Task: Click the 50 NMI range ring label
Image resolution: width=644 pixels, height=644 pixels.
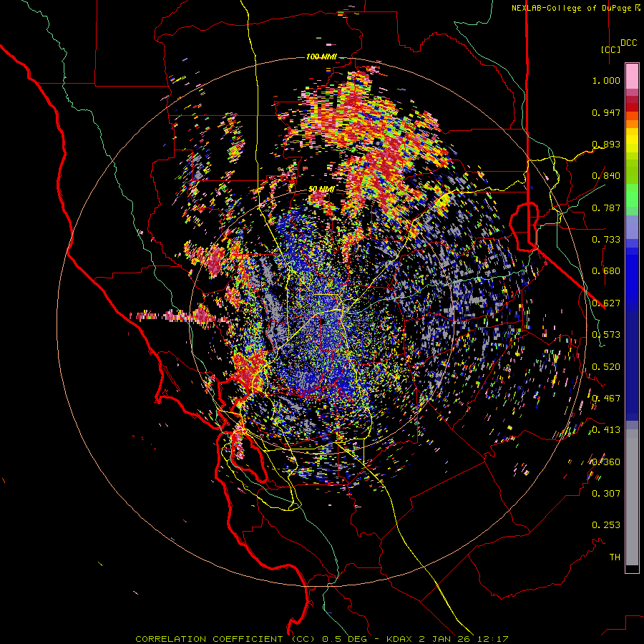Action: 321,190
